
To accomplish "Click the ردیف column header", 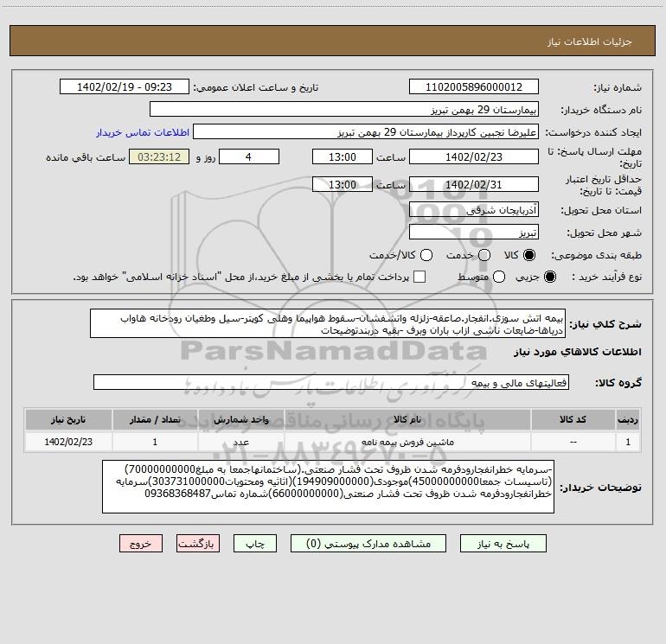I will [628, 419].
